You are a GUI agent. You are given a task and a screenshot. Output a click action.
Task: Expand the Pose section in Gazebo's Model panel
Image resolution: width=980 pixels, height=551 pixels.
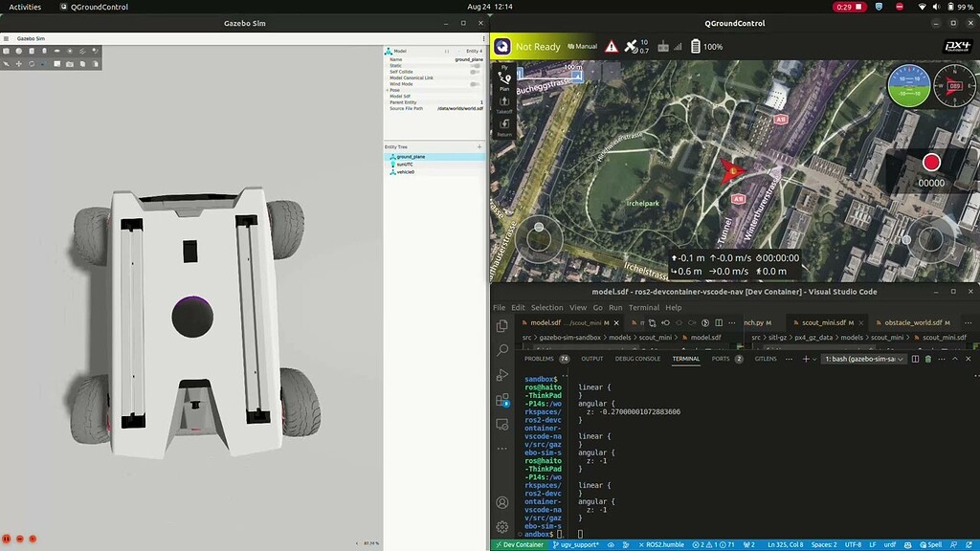pos(388,90)
